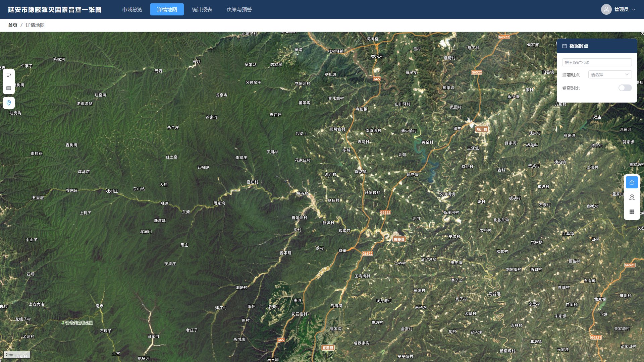Click the 黄陵县 county label on map
Viewport: 644px width, 362px height.
pos(399,239)
